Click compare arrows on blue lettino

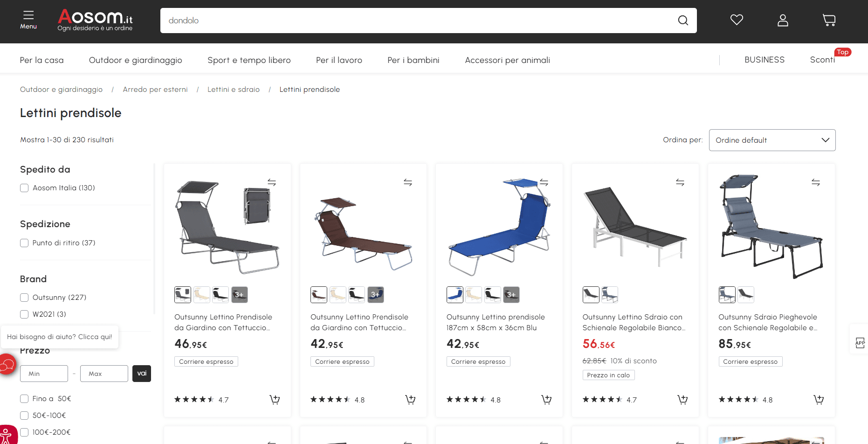tap(544, 182)
